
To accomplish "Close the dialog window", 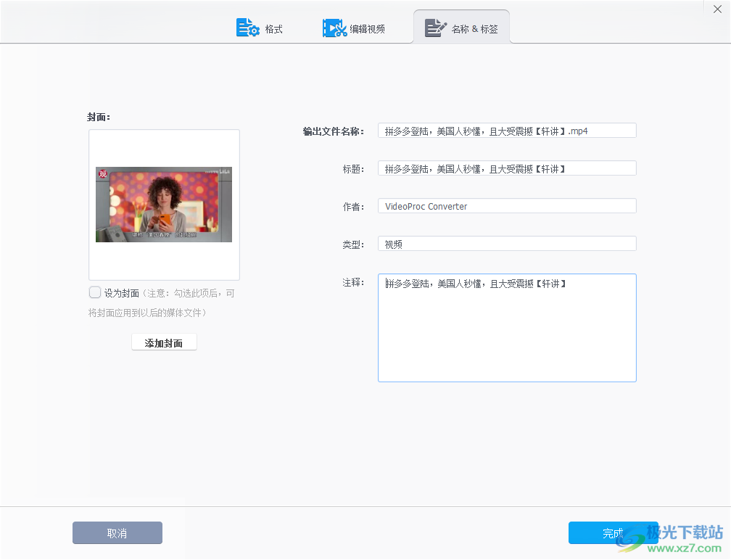I will [717, 9].
